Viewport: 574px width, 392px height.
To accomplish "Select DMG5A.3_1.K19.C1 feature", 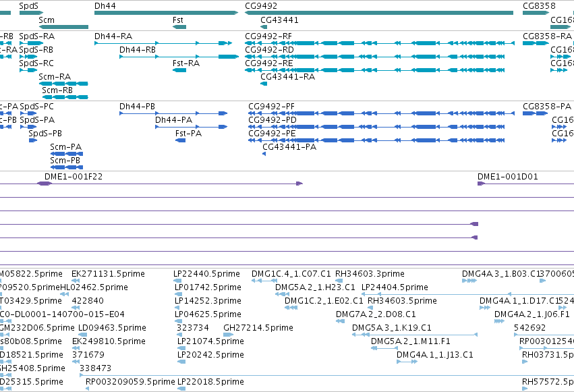I will point(415,335).
